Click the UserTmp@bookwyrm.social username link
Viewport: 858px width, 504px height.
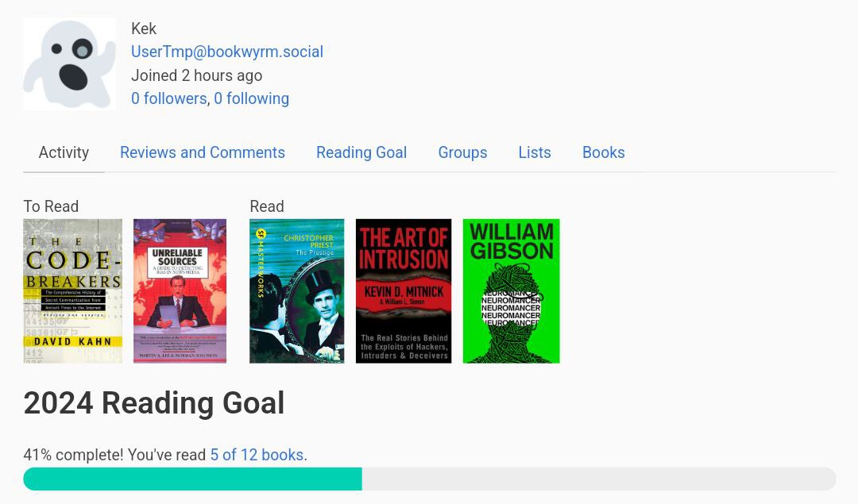[x=227, y=52]
